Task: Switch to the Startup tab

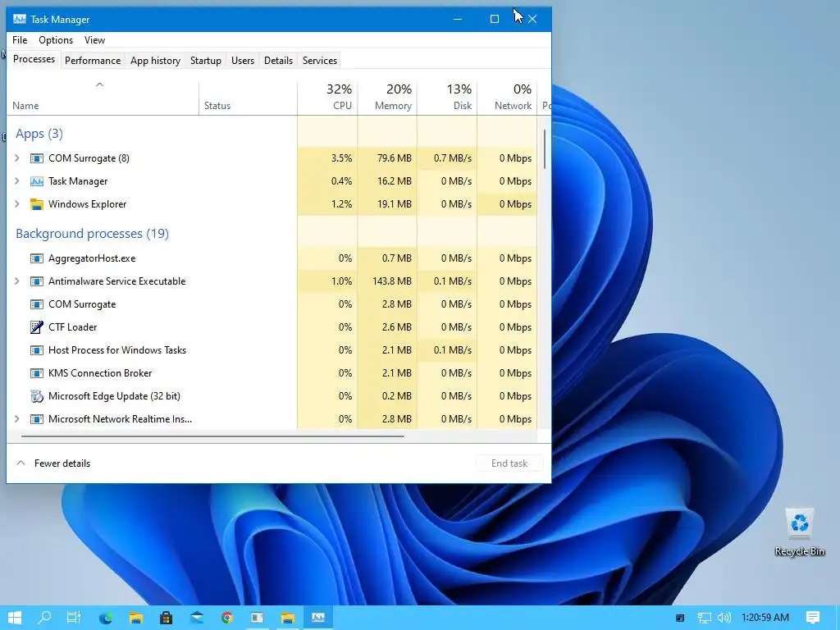Action: [x=206, y=61]
